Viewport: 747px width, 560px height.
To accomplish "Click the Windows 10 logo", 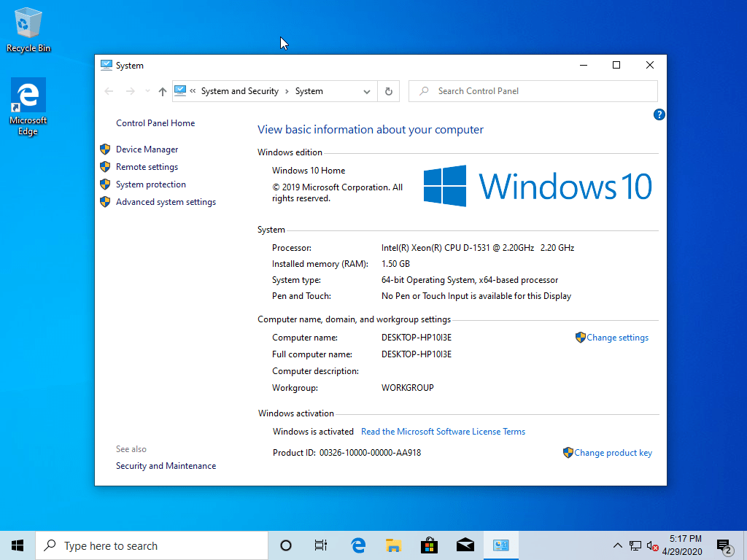I will pos(538,186).
